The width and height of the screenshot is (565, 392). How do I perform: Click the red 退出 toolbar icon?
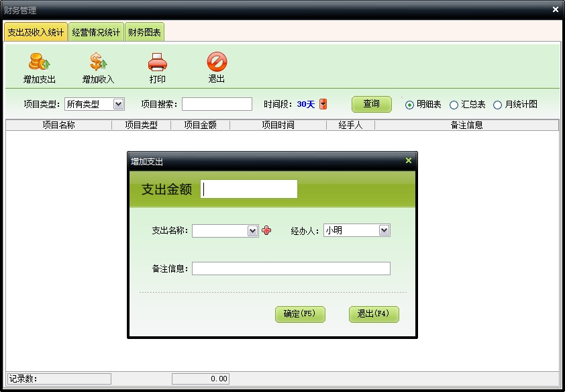coord(217,62)
